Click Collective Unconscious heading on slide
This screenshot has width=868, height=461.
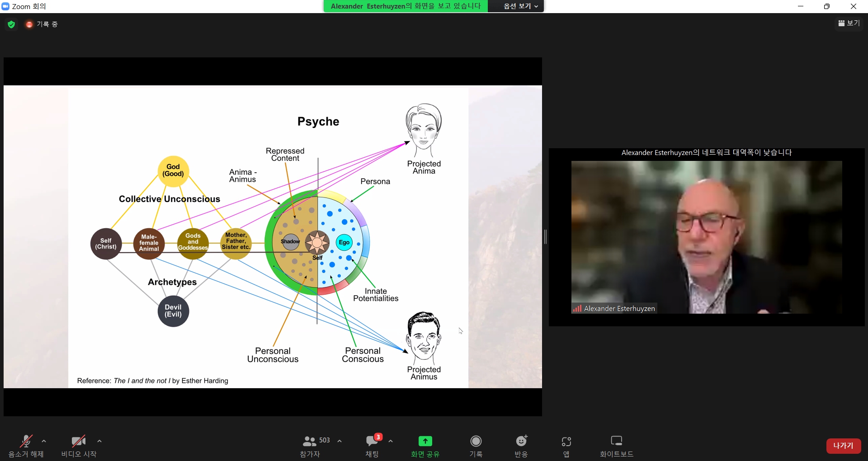[x=170, y=199]
